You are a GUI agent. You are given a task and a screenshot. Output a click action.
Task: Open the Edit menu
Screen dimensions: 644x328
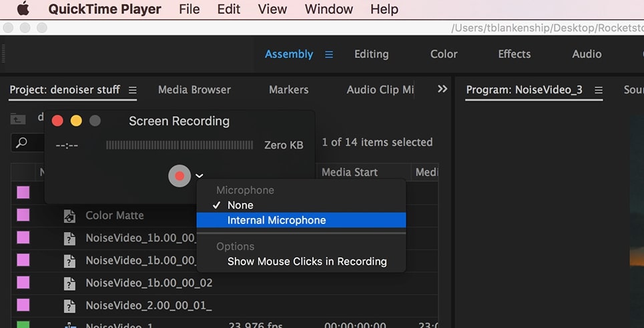coord(229,9)
